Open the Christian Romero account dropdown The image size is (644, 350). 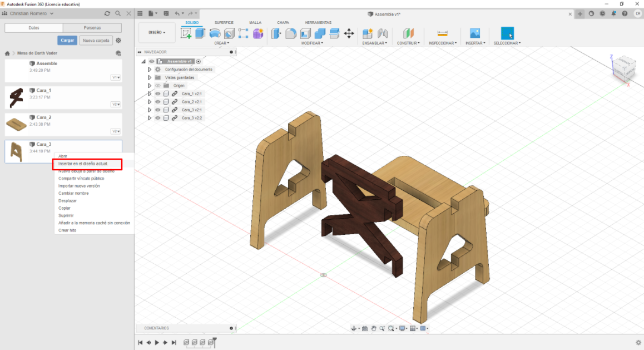pyautogui.click(x=32, y=13)
